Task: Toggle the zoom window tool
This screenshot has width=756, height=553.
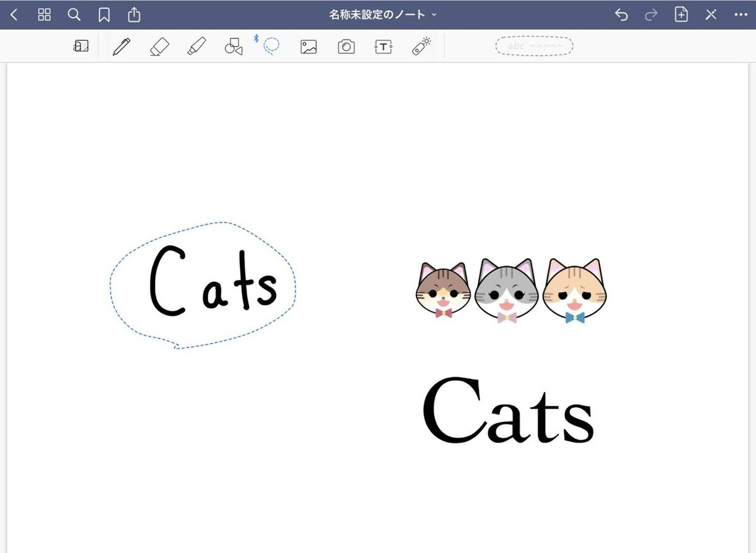Action: click(x=81, y=47)
